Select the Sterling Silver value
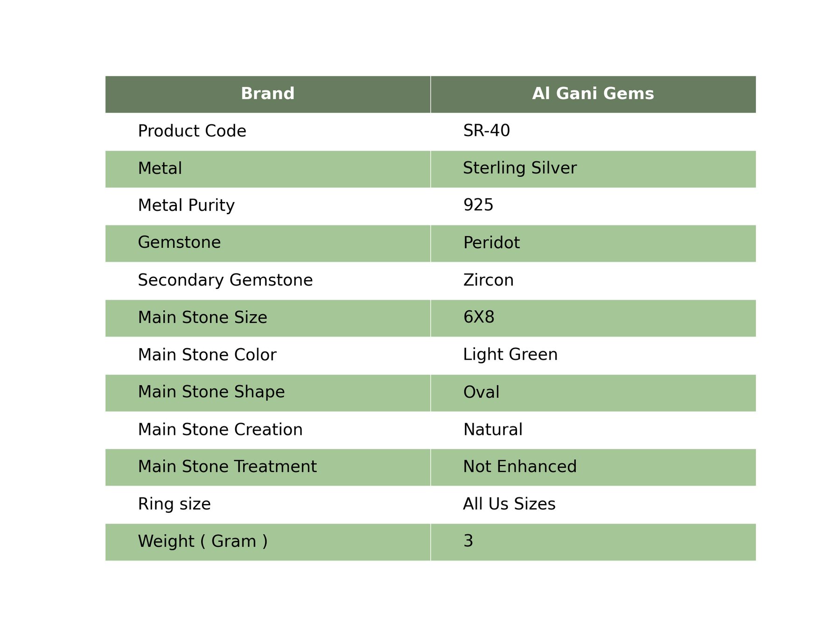Screen dimensions: 840x630 coord(520,168)
